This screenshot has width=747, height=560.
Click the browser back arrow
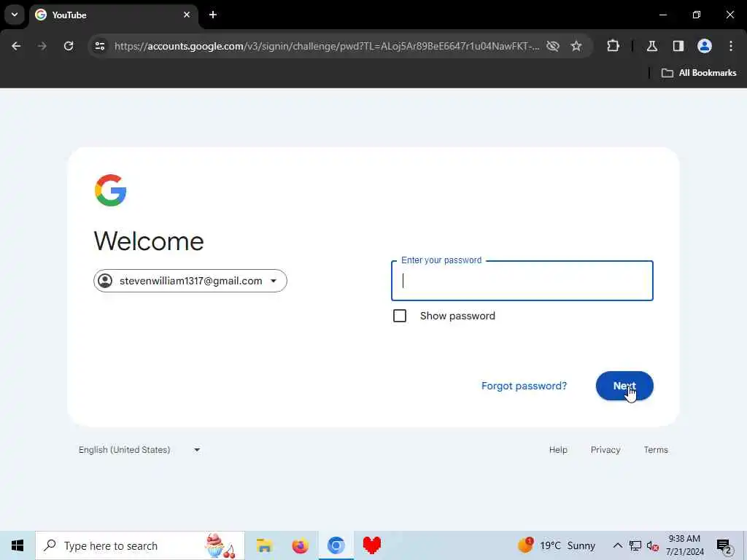tap(16, 46)
